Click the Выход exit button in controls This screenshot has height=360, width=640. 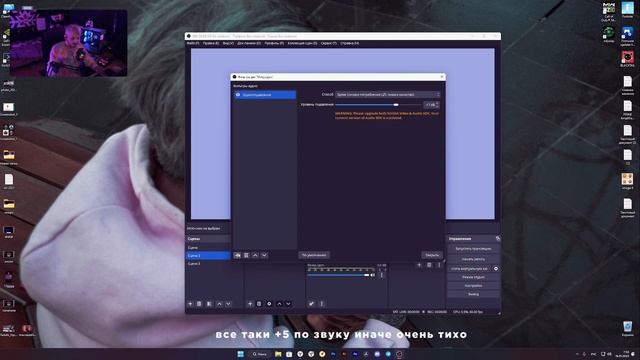coord(473,294)
